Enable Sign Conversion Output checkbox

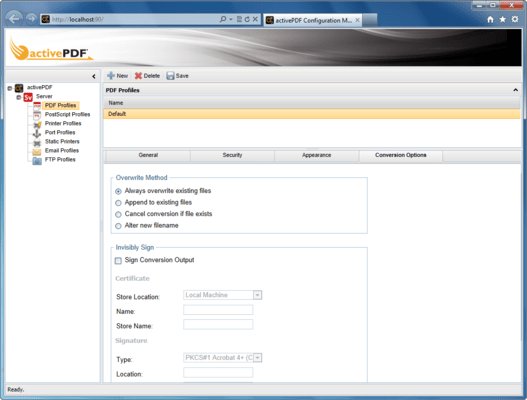[118, 261]
